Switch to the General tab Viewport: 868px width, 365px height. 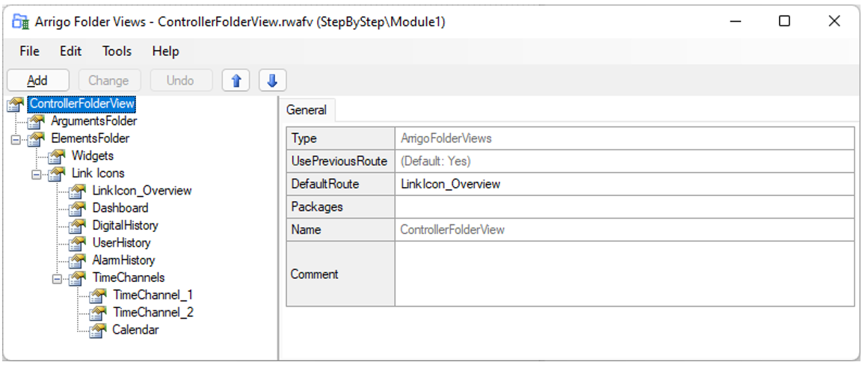coord(306,110)
